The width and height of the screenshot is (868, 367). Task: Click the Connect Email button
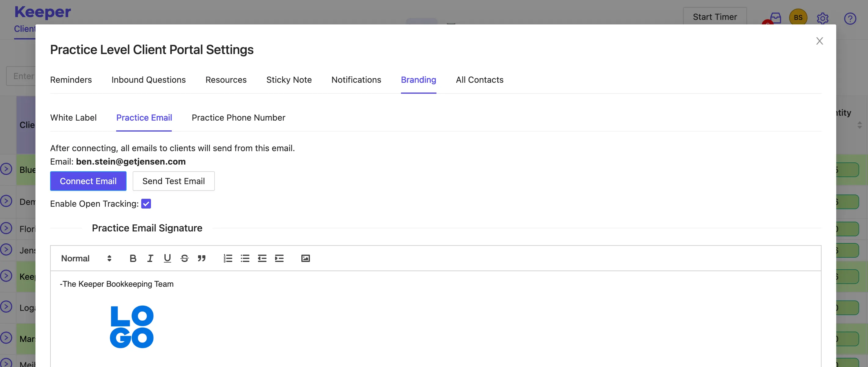click(x=88, y=181)
